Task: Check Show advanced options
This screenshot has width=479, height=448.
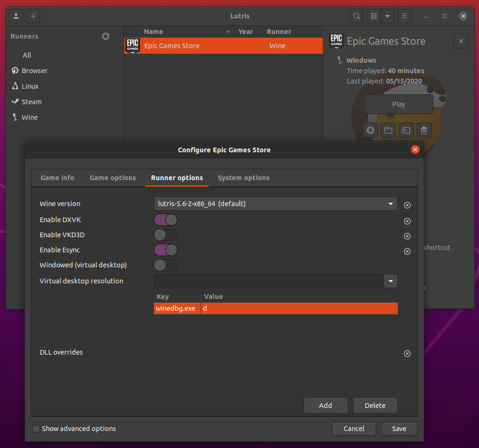Action: [x=36, y=429]
